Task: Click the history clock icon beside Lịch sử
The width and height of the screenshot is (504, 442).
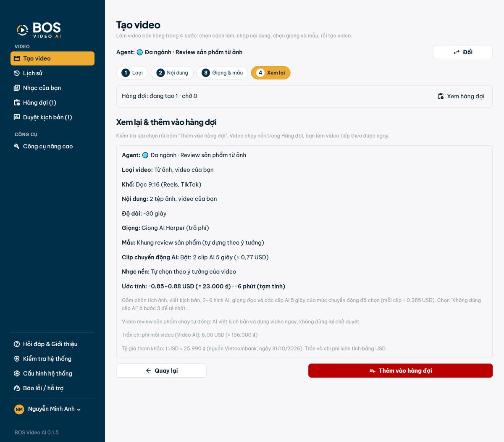Action: coord(17,73)
